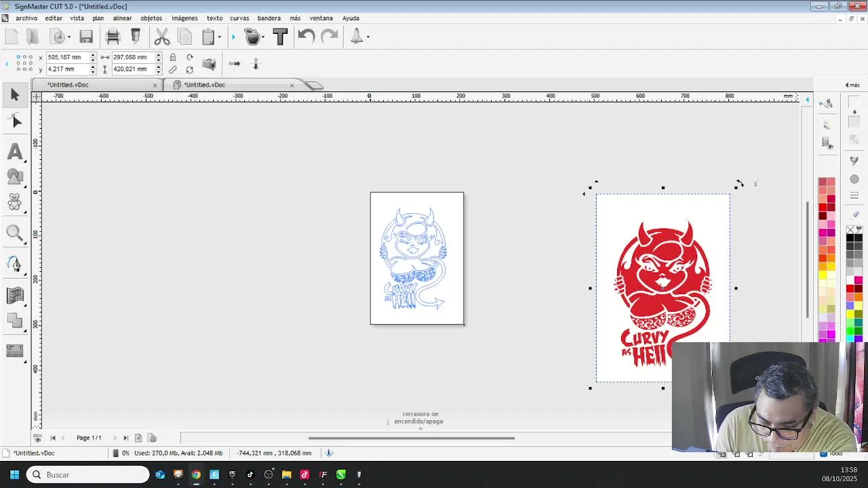The image size is (868, 488).
Task: Expand the apple tool dropdown arrow
Action: pos(263,37)
